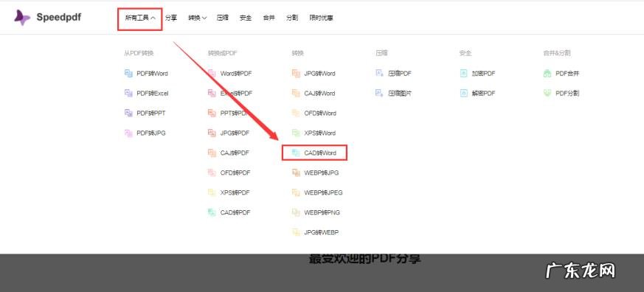644x292 pixels.
Task: Open the 加密PDF tool link
Action: point(483,74)
